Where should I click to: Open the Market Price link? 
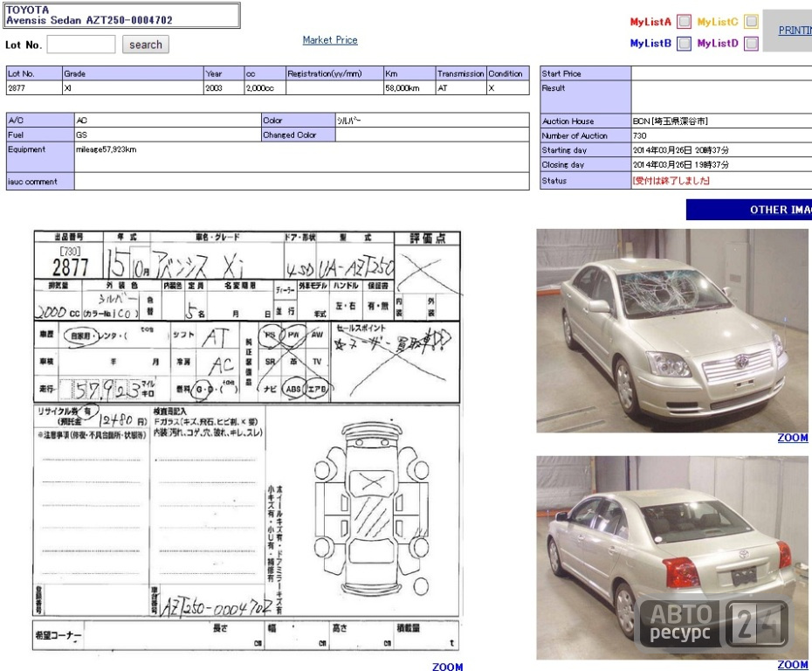(330, 40)
